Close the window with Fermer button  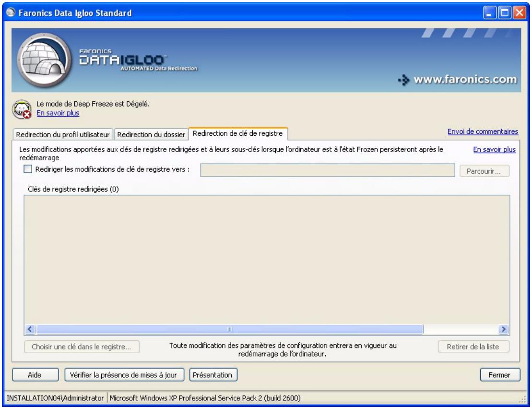pos(500,375)
